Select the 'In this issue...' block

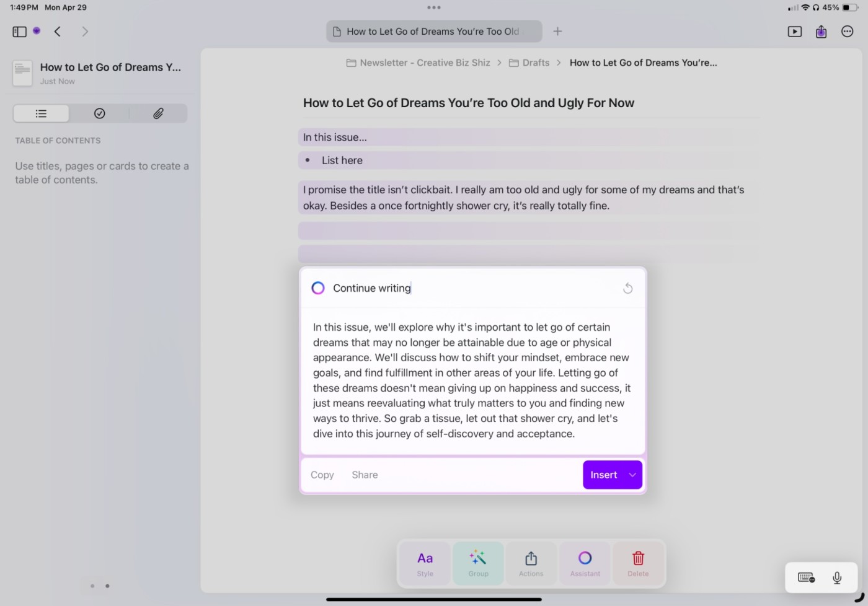(x=528, y=137)
